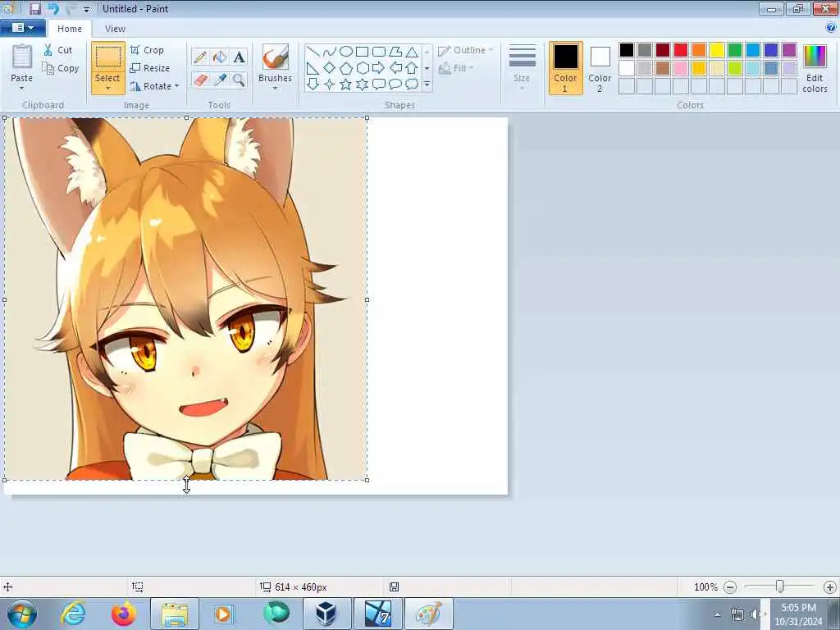
Task: Select the Fill with color bucket tool
Action: (x=220, y=57)
